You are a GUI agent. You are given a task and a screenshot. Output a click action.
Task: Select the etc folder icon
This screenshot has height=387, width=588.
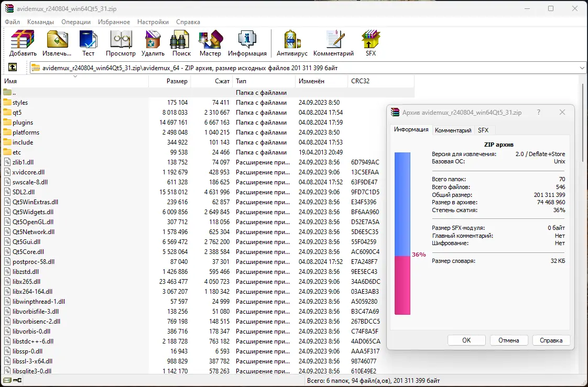[x=7, y=152]
